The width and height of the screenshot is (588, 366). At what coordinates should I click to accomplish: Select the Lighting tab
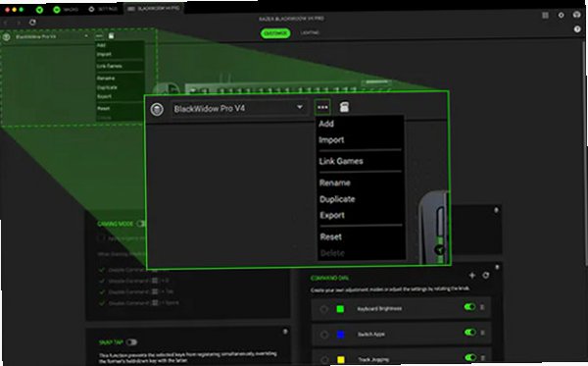310,33
